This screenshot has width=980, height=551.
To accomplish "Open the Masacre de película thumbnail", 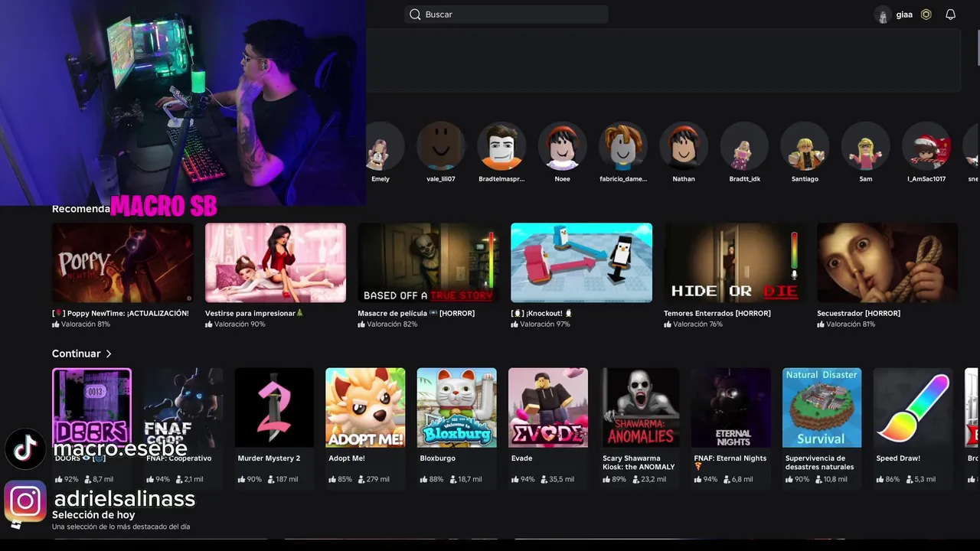I will (428, 262).
